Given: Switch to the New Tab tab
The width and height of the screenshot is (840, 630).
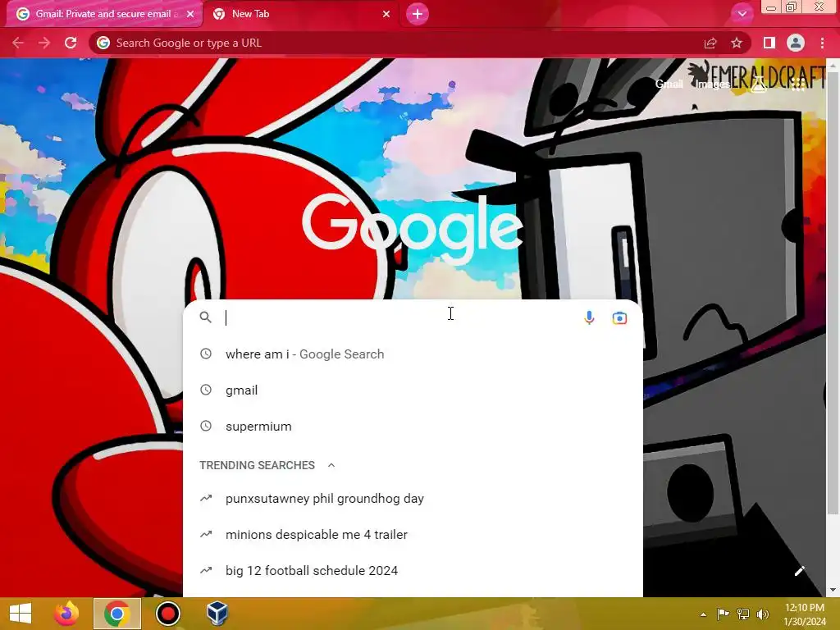Looking at the screenshot, I should (302, 14).
